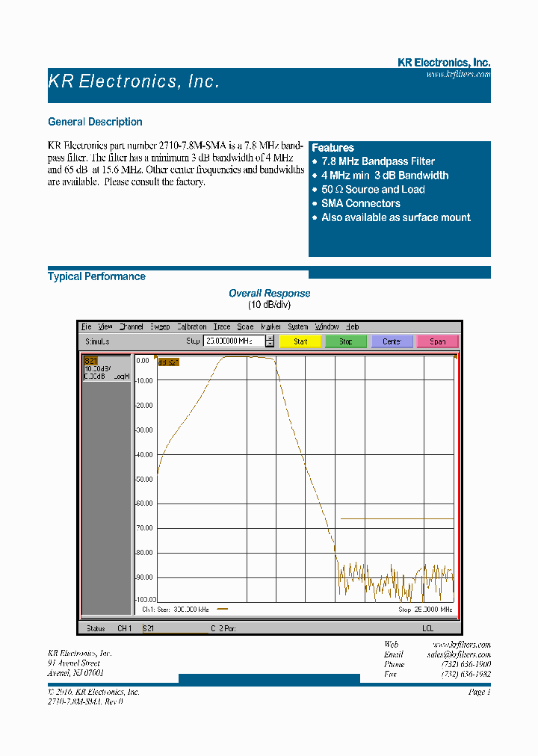The width and height of the screenshot is (538, 756).
Task: Click the -40.00 axis label
Action: click(144, 455)
